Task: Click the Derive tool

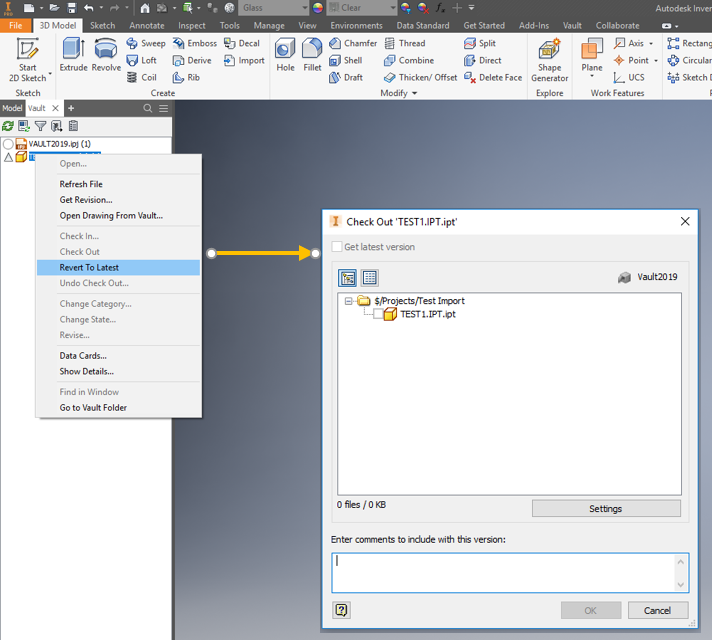Action: (192, 60)
